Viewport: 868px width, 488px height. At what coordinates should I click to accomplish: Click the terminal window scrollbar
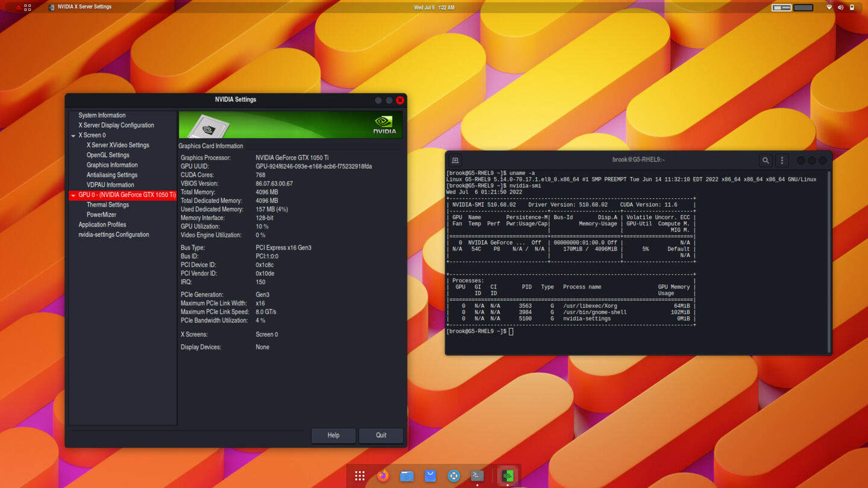click(x=829, y=261)
